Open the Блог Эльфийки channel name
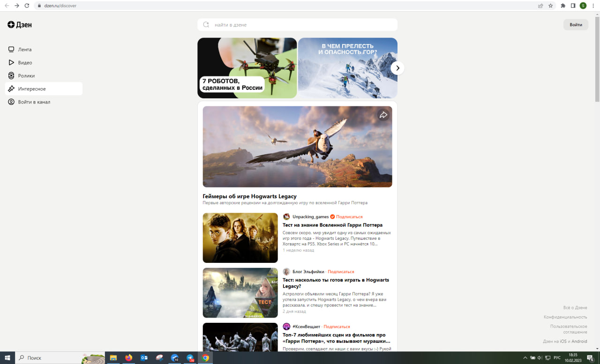Viewport: 600px width, 364px height. [x=308, y=272]
